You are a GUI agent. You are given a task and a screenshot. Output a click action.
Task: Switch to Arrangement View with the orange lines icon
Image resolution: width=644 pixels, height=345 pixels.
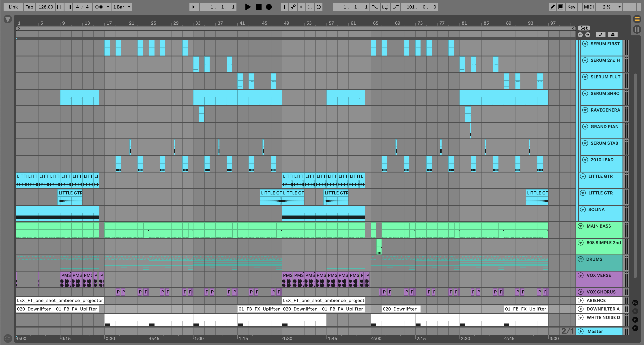637,19
